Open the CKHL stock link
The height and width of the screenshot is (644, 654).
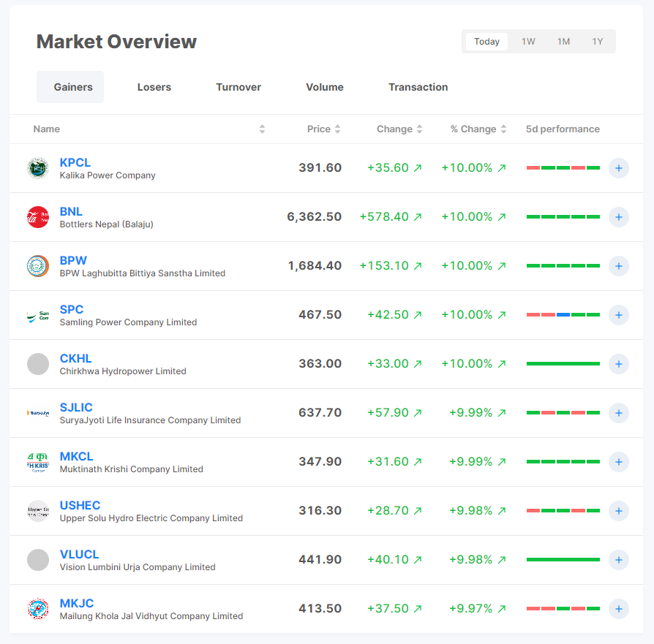[x=75, y=358]
